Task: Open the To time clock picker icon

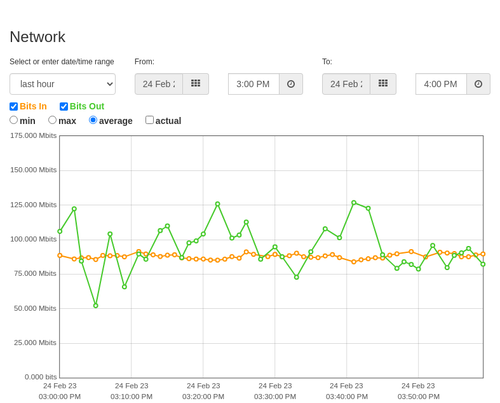Action: tap(478, 84)
